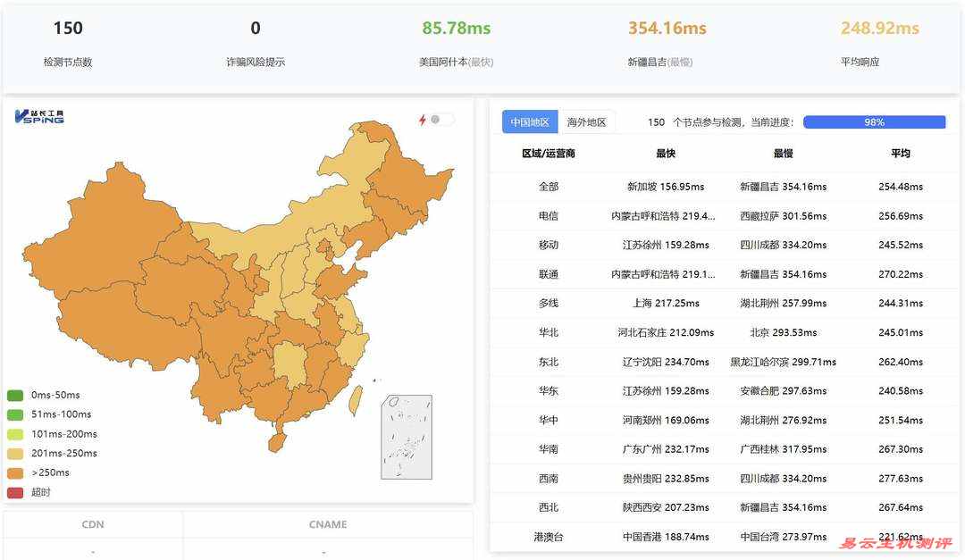Click the 254.48ms average value
The height and width of the screenshot is (560, 965).
tap(901, 187)
